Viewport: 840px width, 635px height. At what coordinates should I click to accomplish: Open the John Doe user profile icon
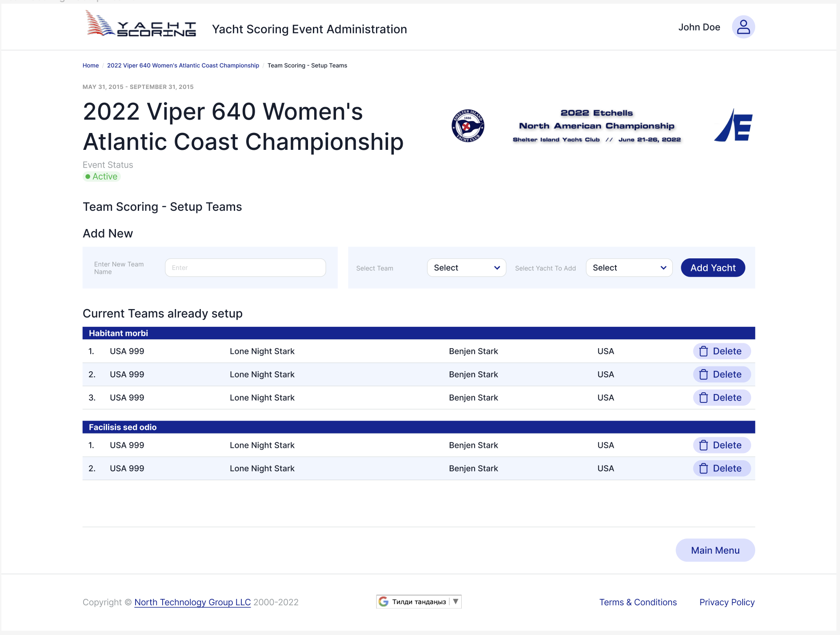[x=743, y=27]
